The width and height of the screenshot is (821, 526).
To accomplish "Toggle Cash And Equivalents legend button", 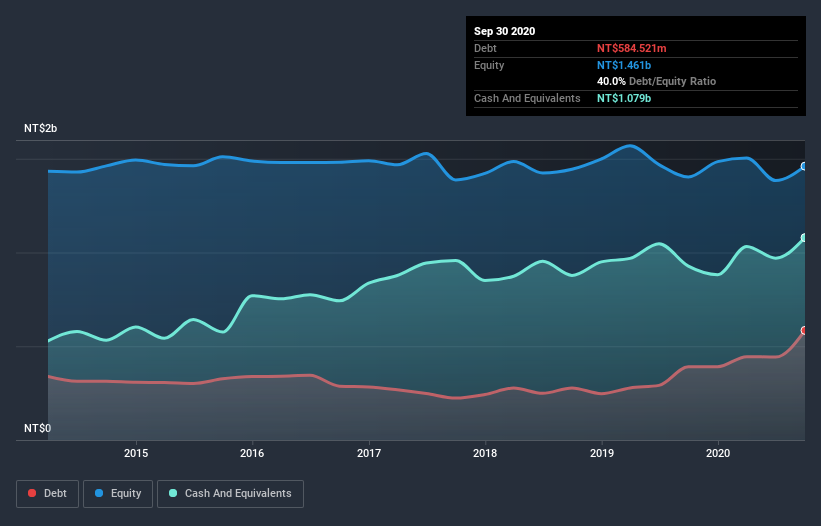I will click(x=230, y=494).
